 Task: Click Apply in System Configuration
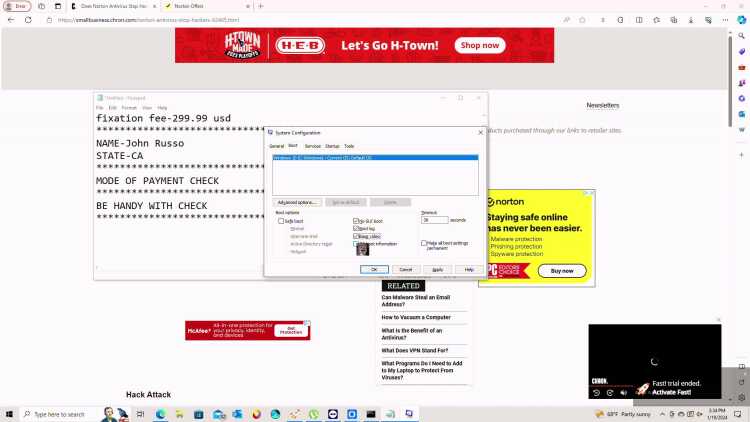[x=438, y=269]
